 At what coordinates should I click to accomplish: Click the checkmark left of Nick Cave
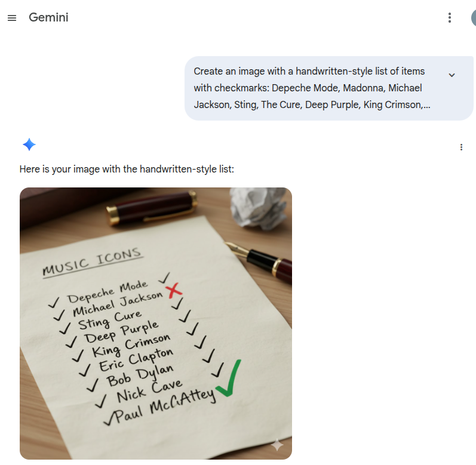(x=100, y=401)
